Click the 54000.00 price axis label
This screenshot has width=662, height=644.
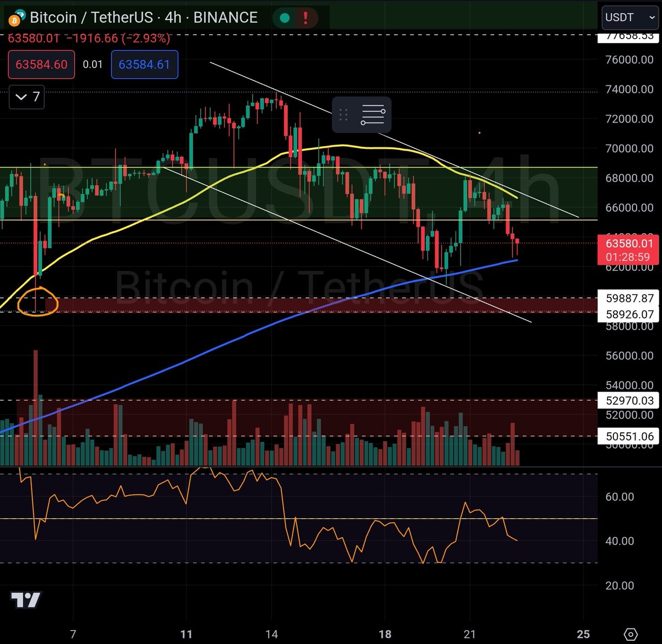pos(629,385)
